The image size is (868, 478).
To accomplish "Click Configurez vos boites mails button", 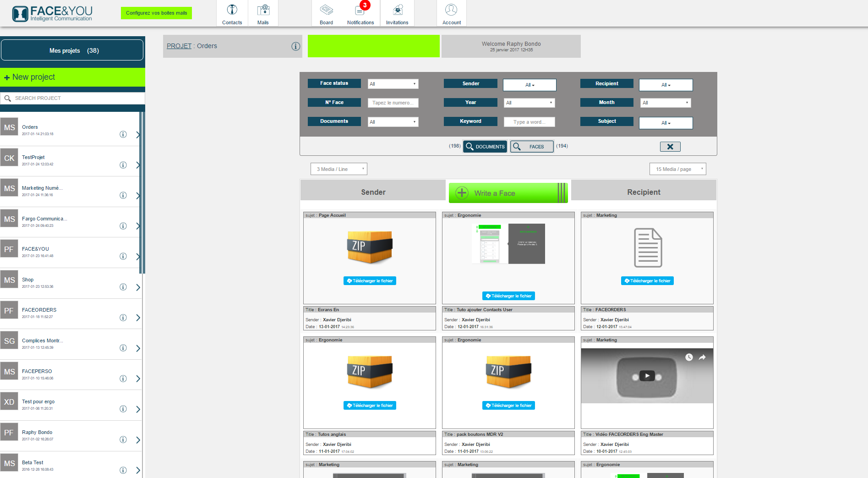I will tap(157, 13).
